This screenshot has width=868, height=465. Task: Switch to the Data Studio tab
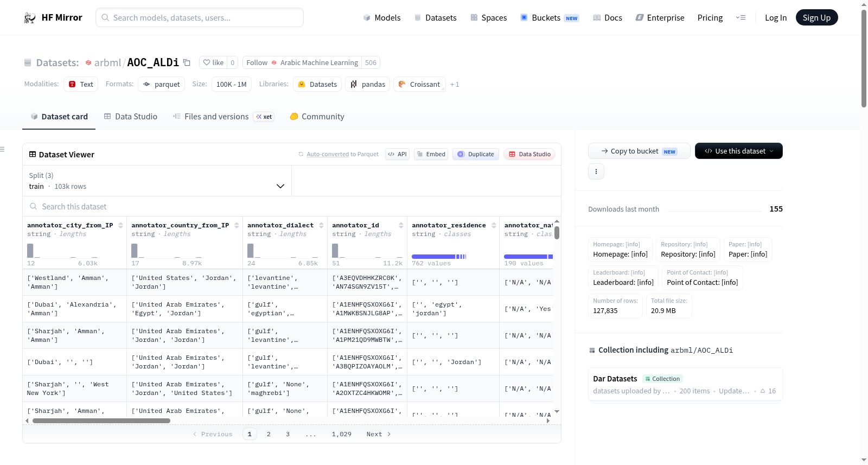131,117
